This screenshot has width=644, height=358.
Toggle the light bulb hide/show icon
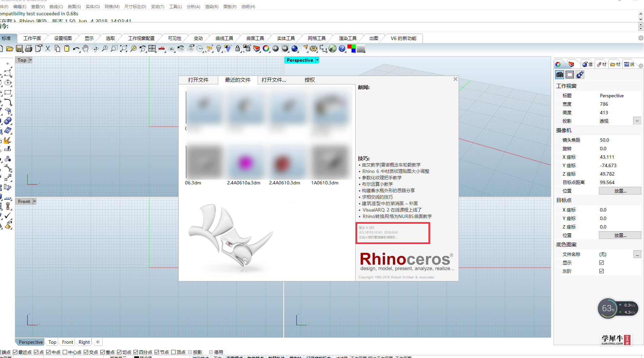[219, 49]
